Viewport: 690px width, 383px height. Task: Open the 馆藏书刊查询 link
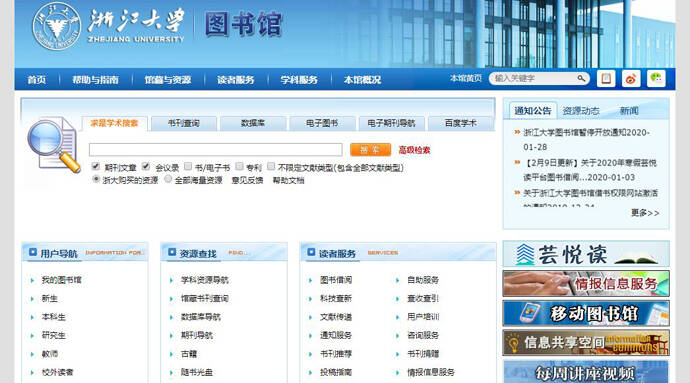(x=205, y=298)
